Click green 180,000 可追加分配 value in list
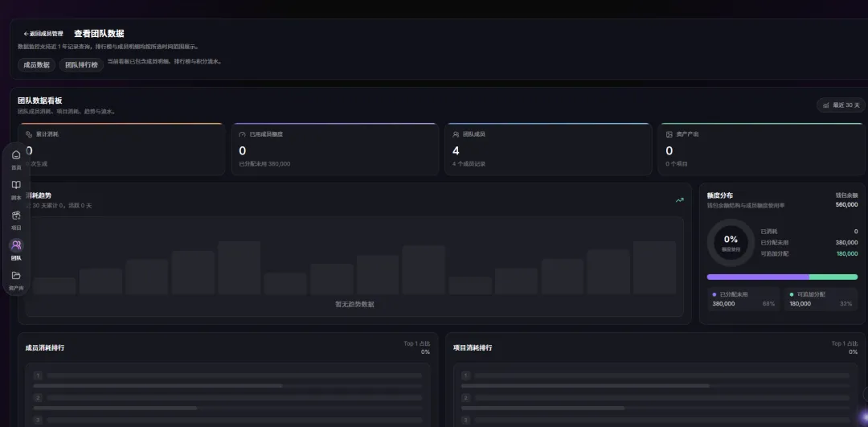This screenshot has width=868, height=427. (847, 253)
